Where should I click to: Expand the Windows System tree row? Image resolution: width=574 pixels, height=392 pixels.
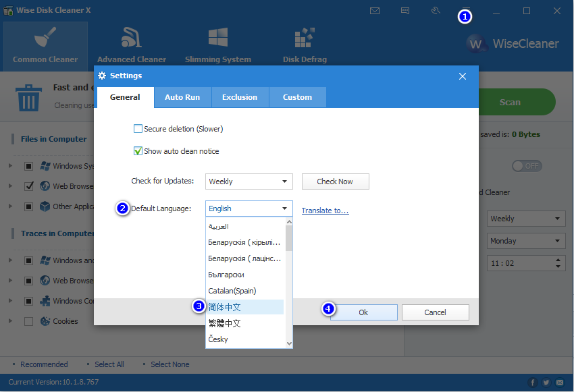coord(11,166)
